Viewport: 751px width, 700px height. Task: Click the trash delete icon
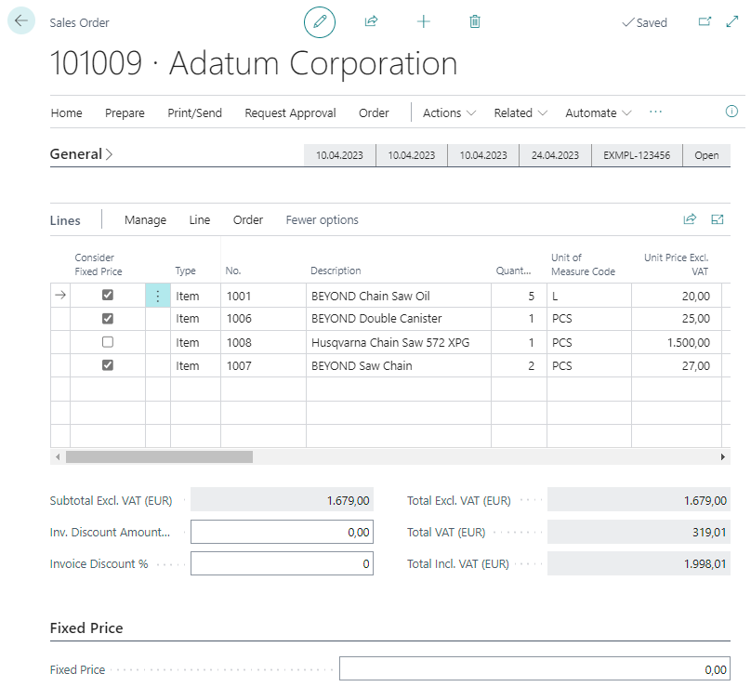point(475,21)
